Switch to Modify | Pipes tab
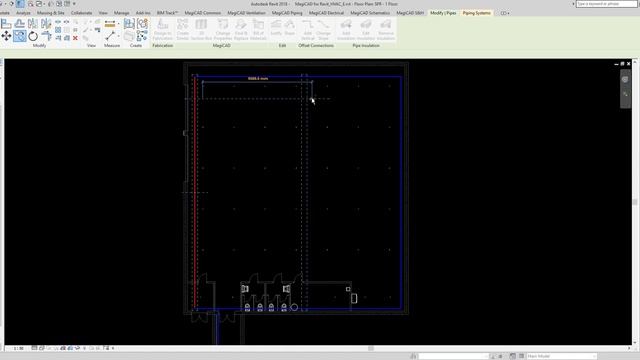The width and height of the screenshot is (640, 360). [443, 13]
